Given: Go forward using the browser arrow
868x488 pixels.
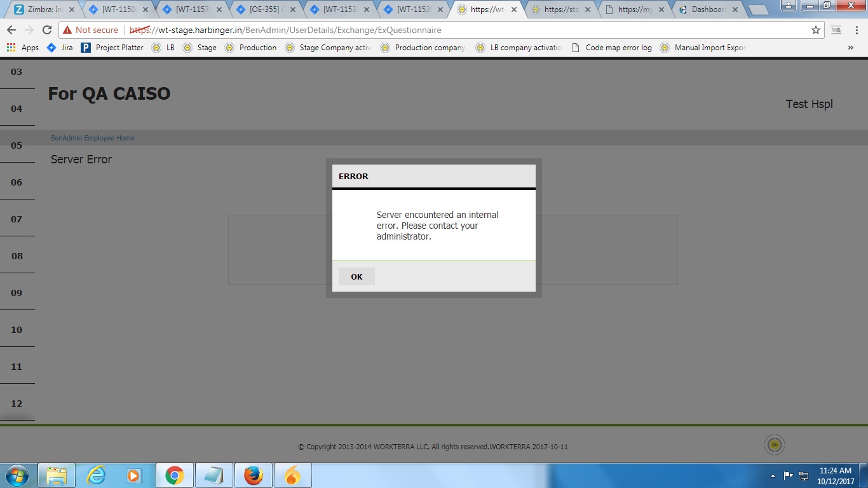Looking at the screenshot, I should 29,30.
